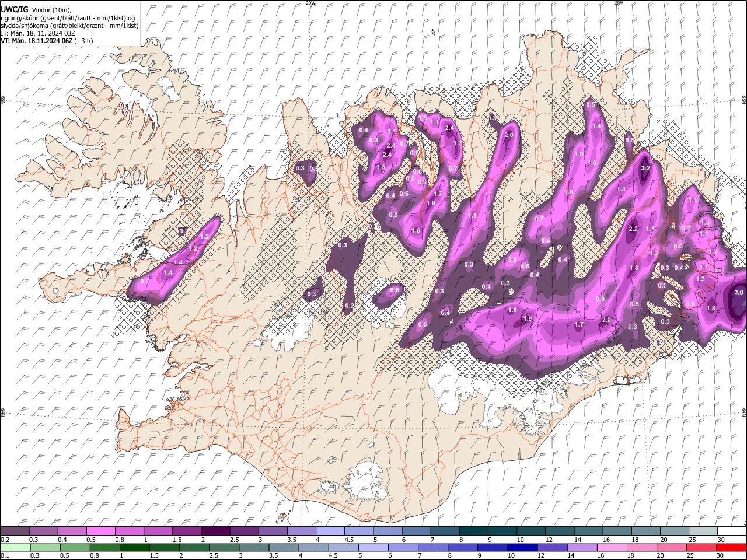
Task: Click the '15W' longitude label
Action: [618, 3]
